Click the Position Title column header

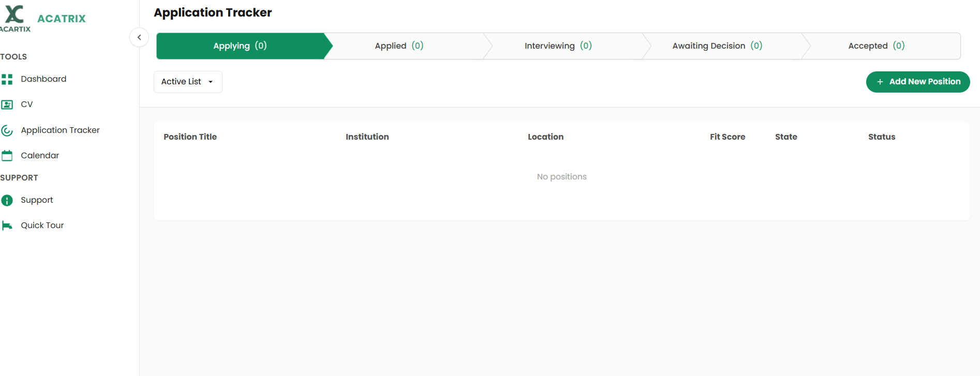click(x=190, y=137)
